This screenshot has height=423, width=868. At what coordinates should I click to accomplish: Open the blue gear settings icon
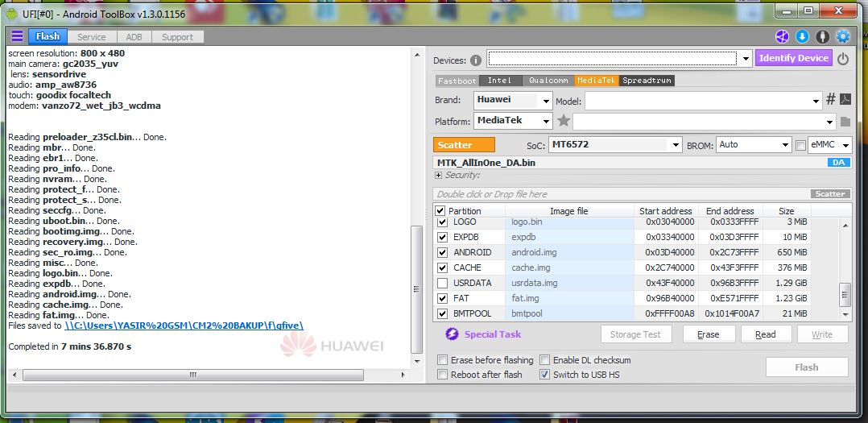point(842,36)
